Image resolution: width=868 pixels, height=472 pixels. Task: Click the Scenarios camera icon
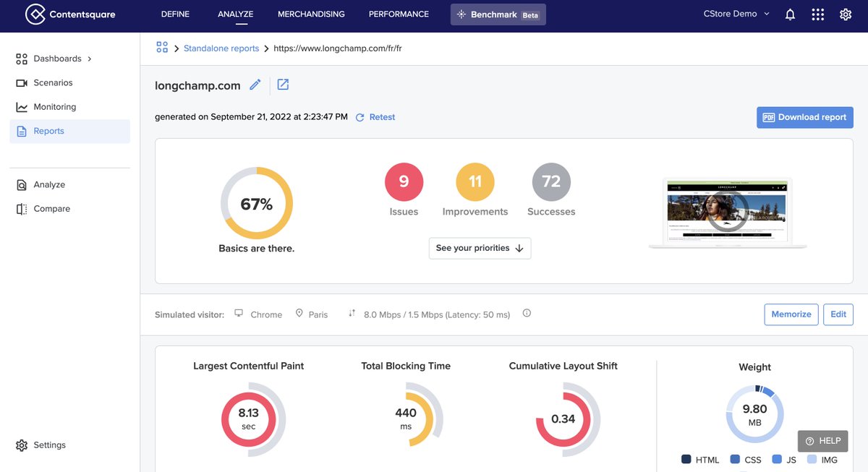coord(22,83)
